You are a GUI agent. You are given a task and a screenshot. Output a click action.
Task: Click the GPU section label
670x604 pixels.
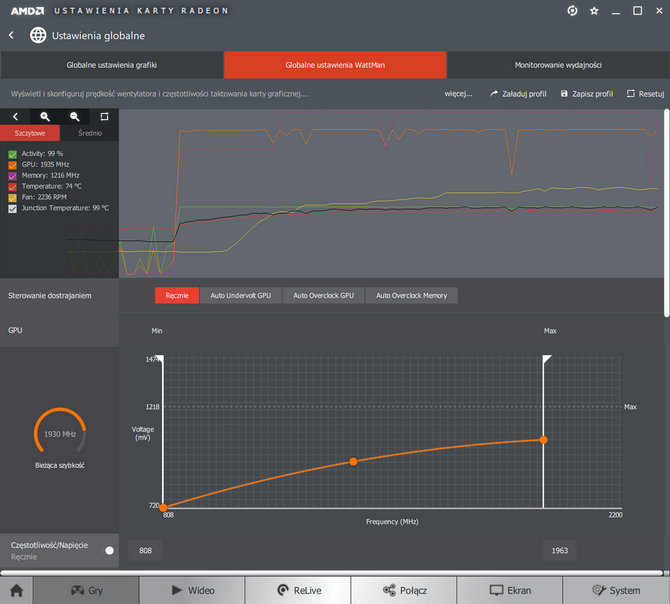coord(15,330)
